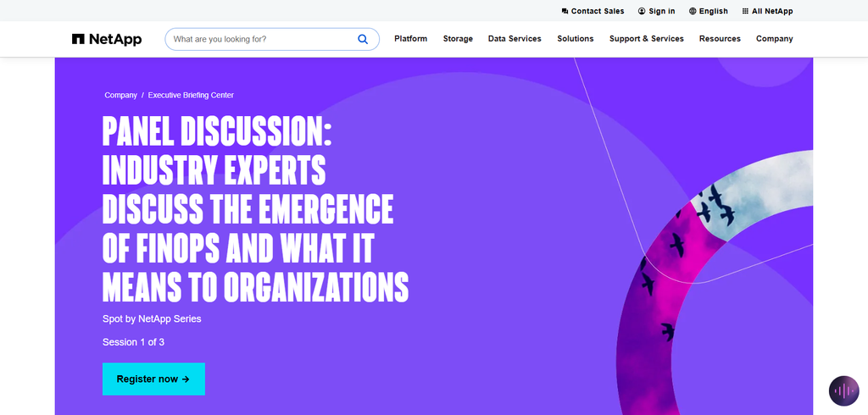This screenshot has width=868, height=415.
Task: Open the English language selector
Action: 709,11
